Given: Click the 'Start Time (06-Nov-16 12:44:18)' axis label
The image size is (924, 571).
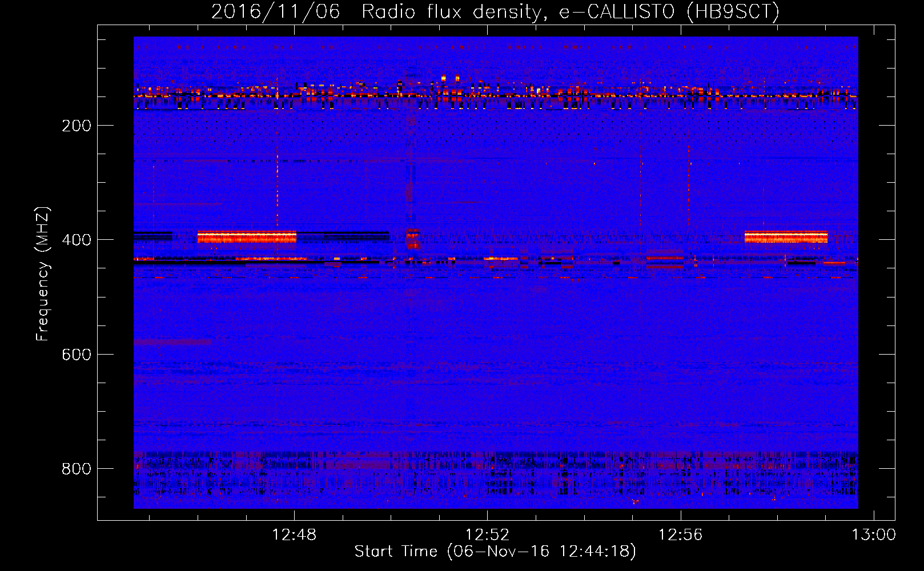Looking at the screenshot, I should click(x=495, y=552).
